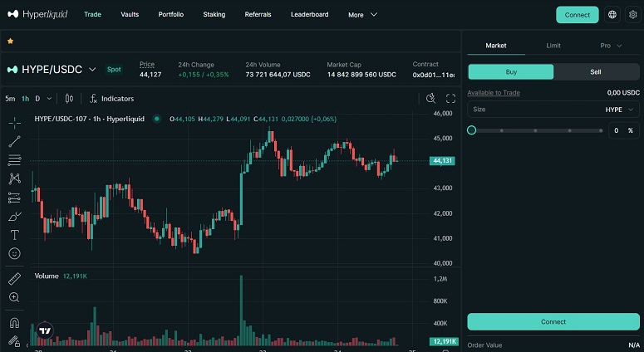Select the pattern drawing tool
Screen dimensions: 644x352
click(x=14, y=178)
